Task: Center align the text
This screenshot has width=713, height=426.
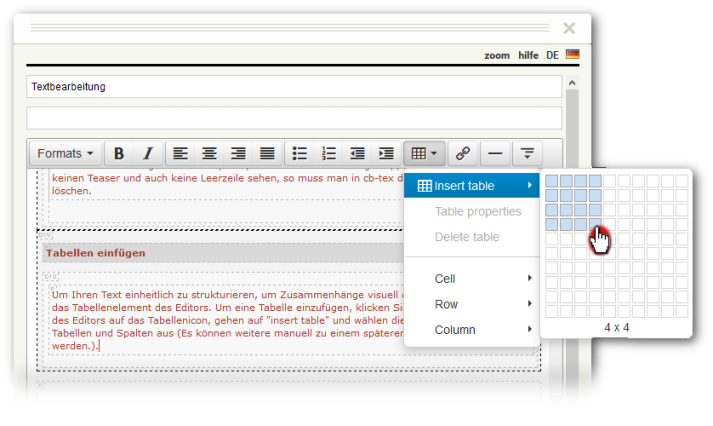Action: [209, 153]
